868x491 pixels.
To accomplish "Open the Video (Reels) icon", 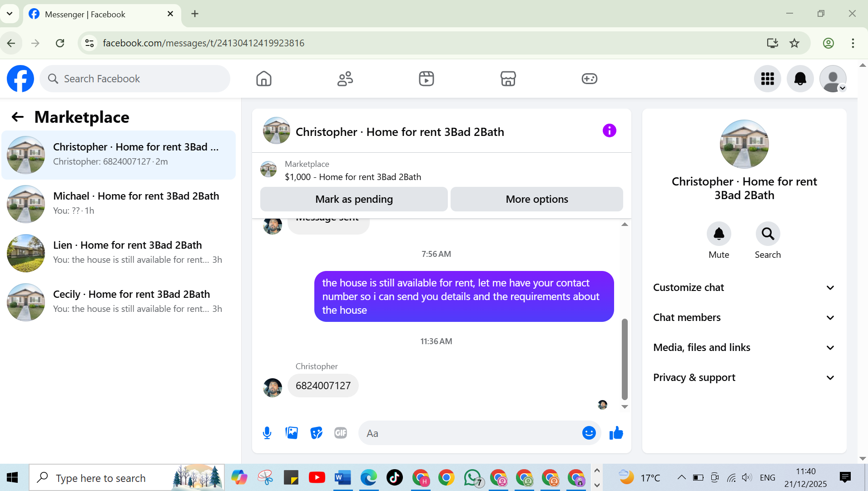I will coord(427,79).
